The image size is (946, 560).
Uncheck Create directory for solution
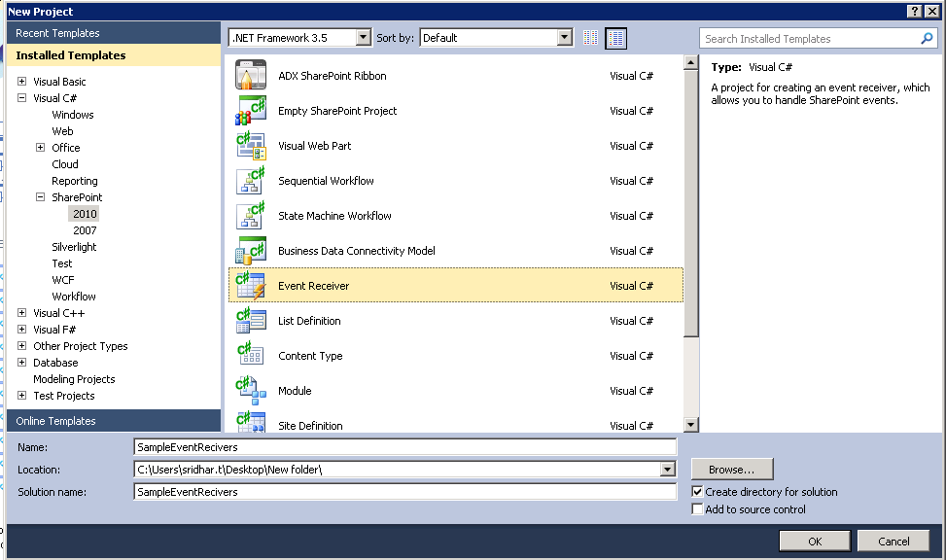click(698, 492)
